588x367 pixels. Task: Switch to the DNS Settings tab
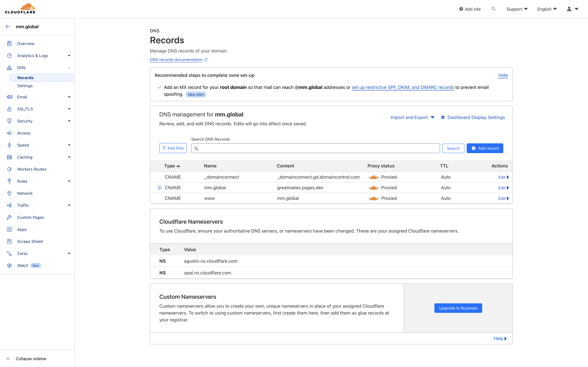(25, 86)
